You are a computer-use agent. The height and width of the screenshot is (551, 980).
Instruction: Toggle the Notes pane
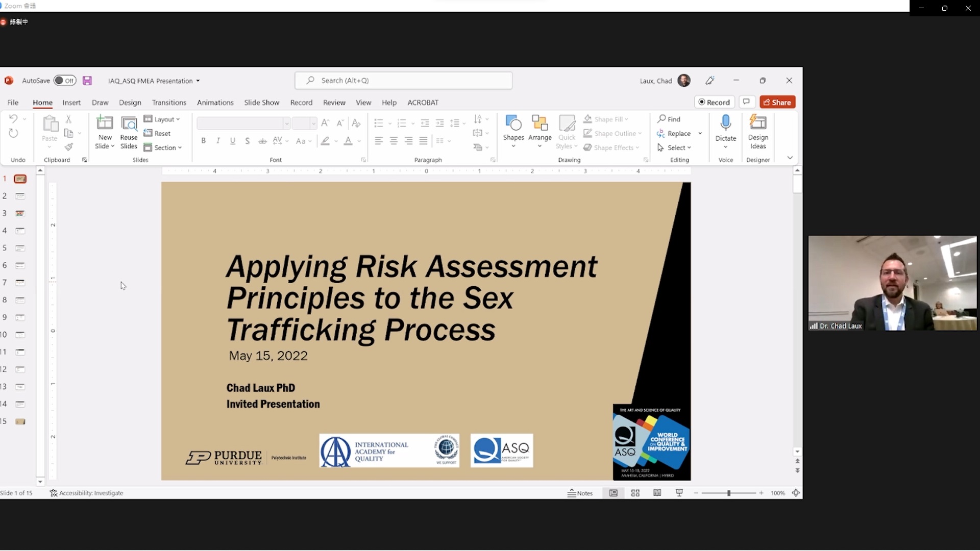click(x=580, y=493)
